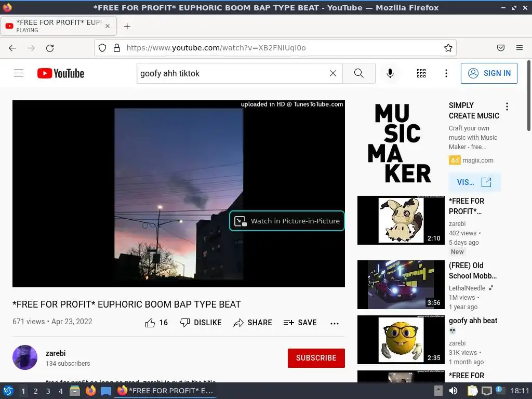Click the page vertical scrollbar
The image size is (532, 399).
(x=528, y=96)
